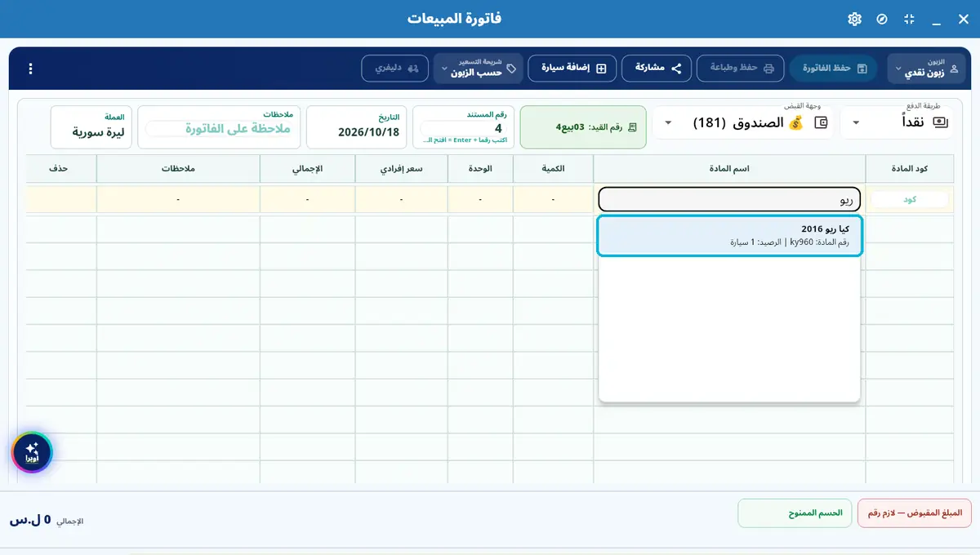The height and width of the screenshot is (555, 980).
Task: Click the item name search box containing ريو
Action: [x=730, y=199]
